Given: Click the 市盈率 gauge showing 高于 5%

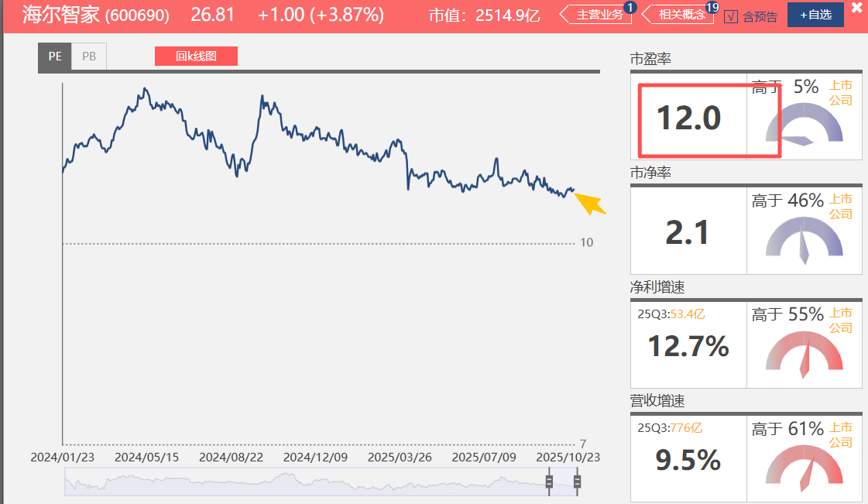Looking at the screenshot, I should (805, 125).
